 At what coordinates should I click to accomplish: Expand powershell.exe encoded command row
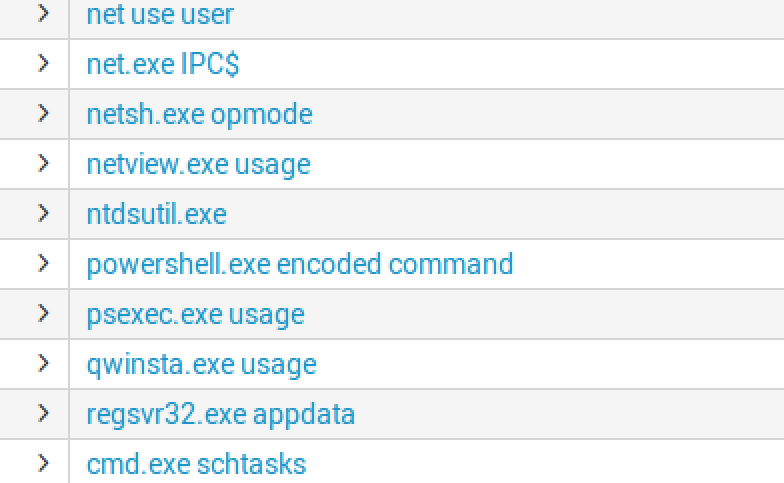coord(43,263)
